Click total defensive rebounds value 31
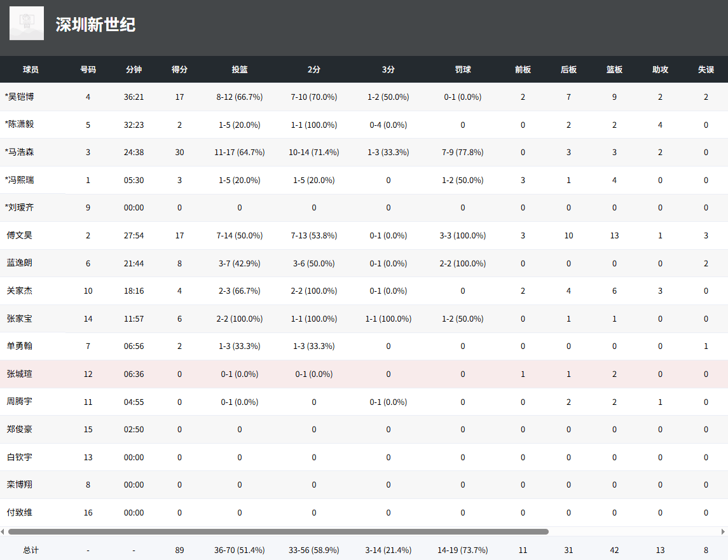 click(569, 550)
